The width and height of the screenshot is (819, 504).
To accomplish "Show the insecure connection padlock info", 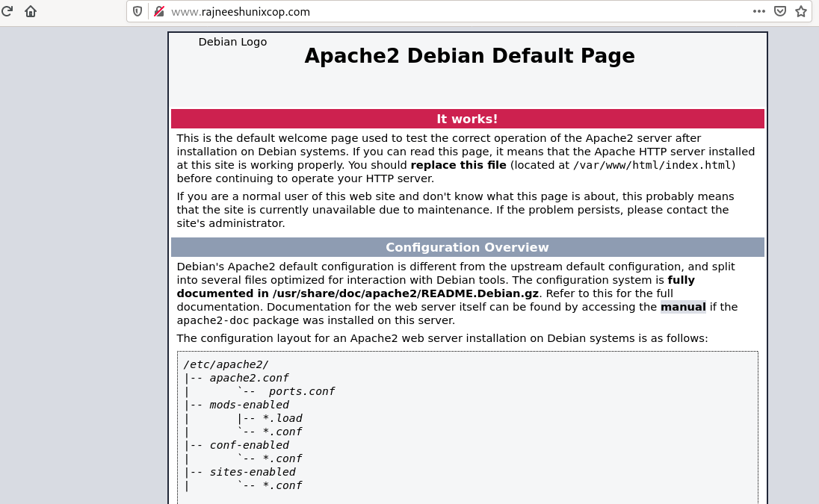I will tap(159, 11).
